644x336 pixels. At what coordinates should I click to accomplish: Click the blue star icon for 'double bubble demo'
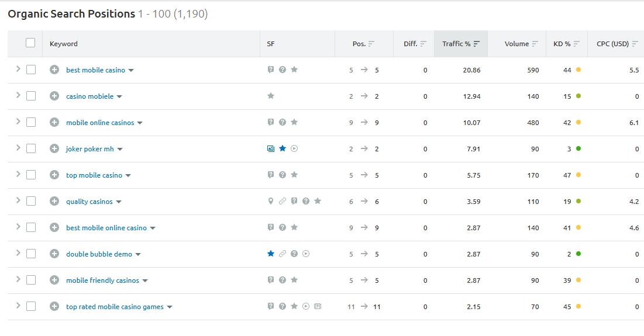[271, 254]
